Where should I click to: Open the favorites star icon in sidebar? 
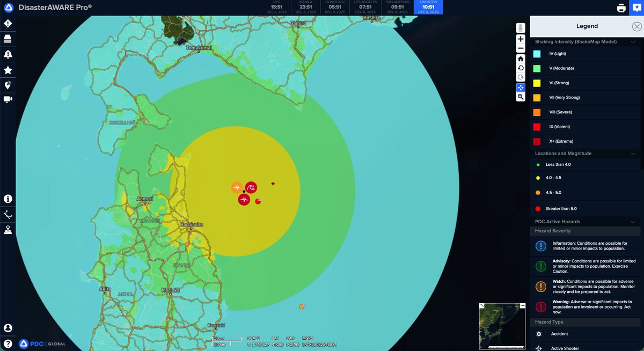8,70
